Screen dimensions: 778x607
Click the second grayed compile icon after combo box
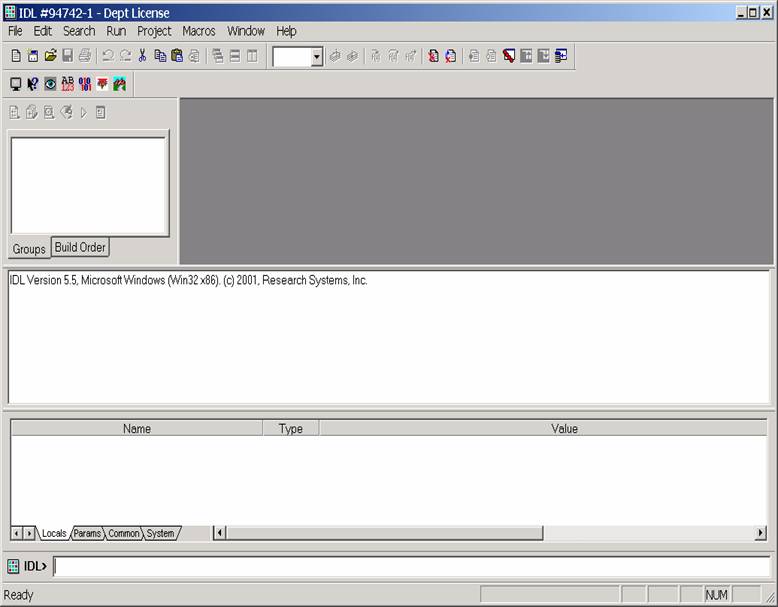pyautogui.click(x=352, y=56)
